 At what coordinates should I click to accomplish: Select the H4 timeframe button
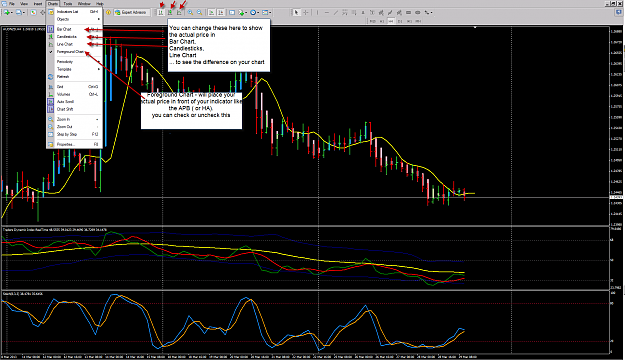(x=391, y=21)
